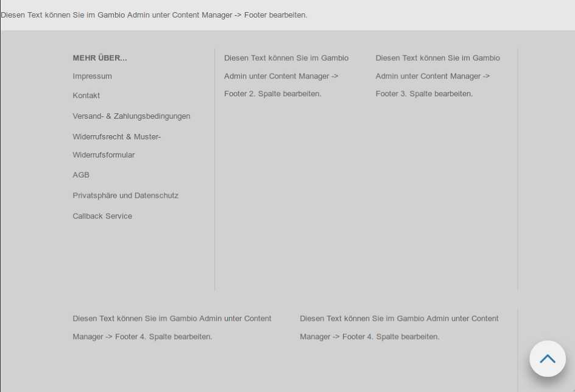This screenshot has height=392, width=575.
Task: Click the top 'Footer bearbeiten' notice text
Action: click(153, 15)
